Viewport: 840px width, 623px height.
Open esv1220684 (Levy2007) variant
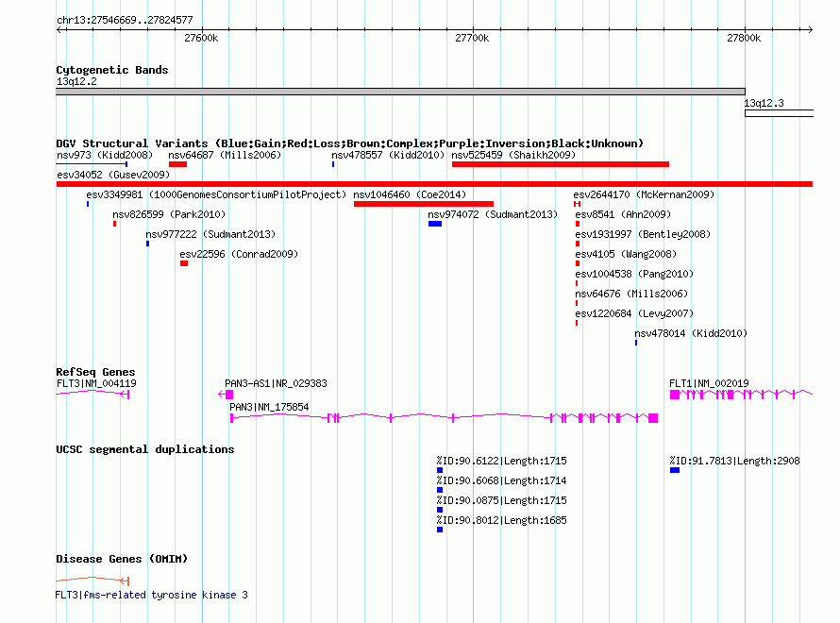pyautogui.click(x=634, y=313)
